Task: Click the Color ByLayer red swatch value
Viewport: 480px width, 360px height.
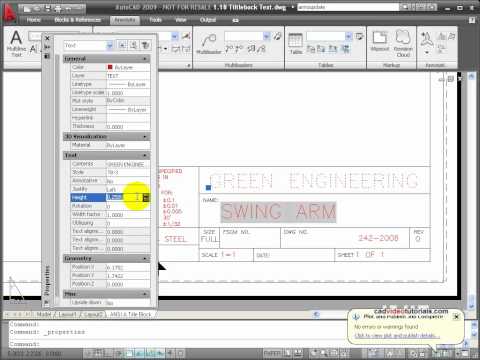Action: pos(128,67)
